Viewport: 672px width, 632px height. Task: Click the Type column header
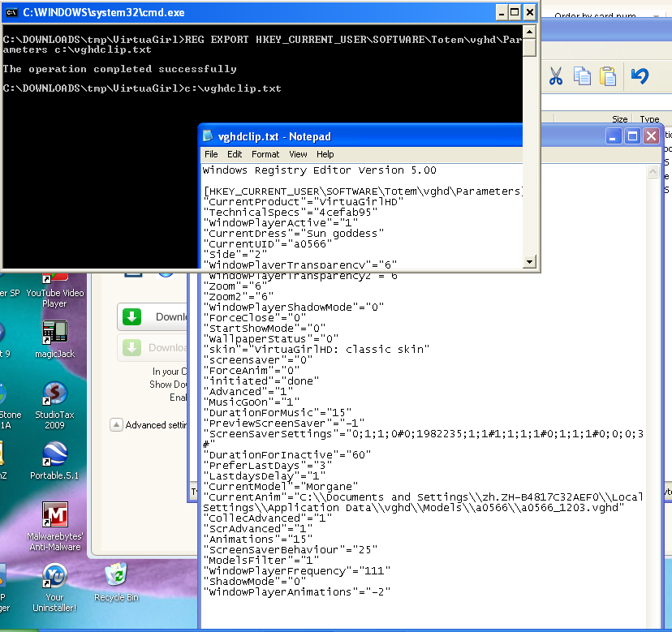click(650, 119)
